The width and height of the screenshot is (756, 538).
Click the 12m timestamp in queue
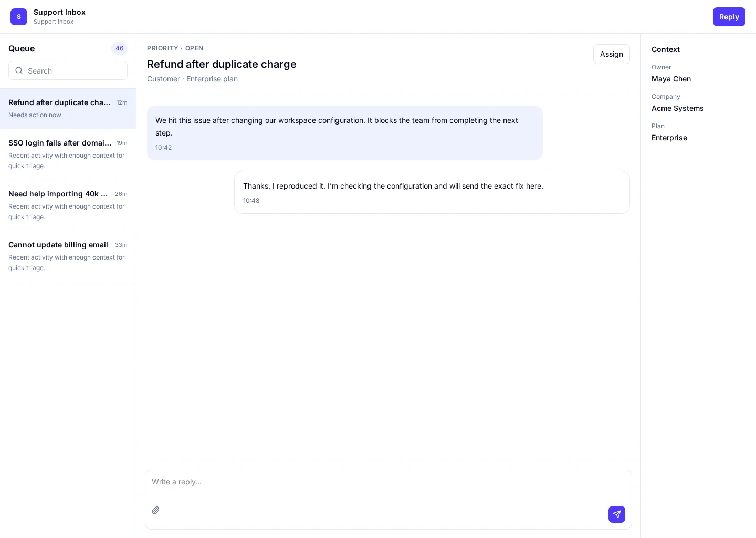[x=122, y=102]
